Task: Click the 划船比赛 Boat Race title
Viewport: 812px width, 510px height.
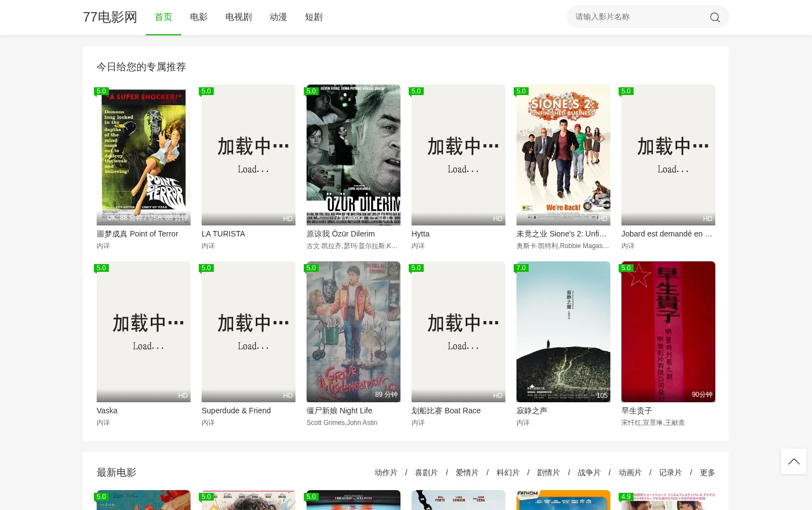Action: (x=446, y=411)
